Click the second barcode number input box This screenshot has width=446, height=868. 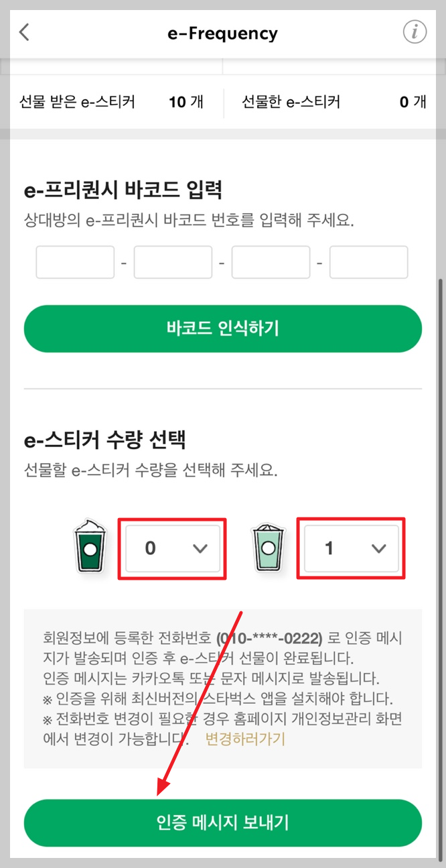coord(173,261)
